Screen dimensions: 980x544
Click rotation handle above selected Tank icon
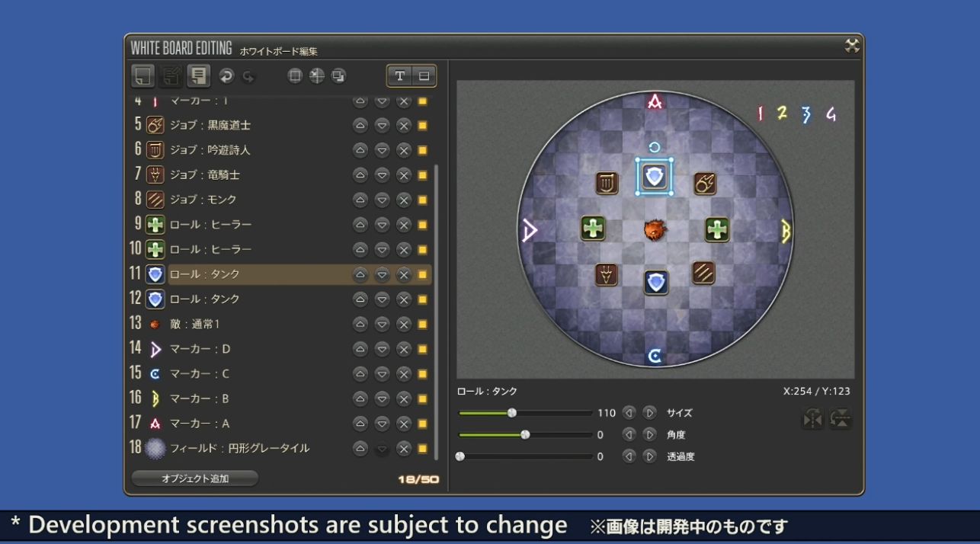click(x=655, y=147)
